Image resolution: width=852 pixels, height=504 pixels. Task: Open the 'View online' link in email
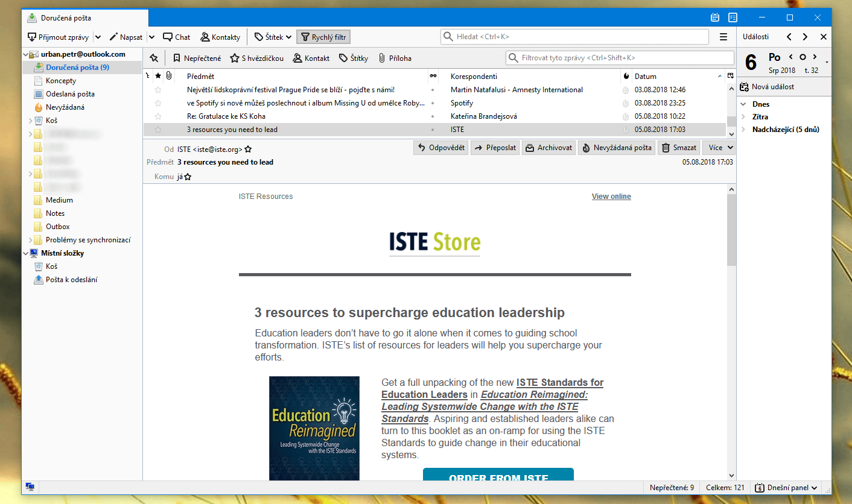pos(611,197)
